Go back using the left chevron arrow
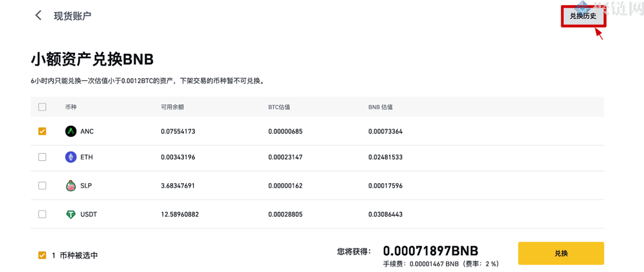 [x=39, y=16]
